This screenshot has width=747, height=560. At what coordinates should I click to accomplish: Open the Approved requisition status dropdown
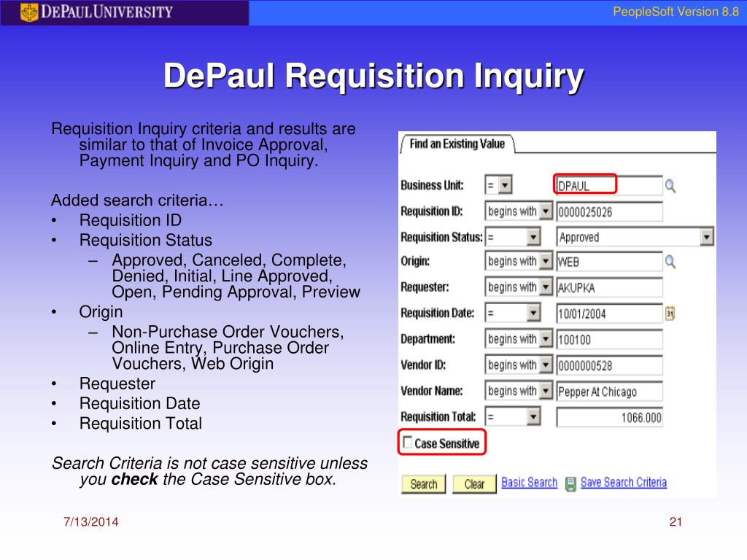click(635, 237)
